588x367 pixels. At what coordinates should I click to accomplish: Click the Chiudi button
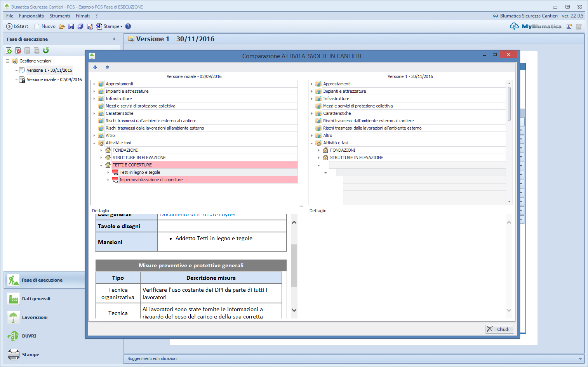pos(499,329)
